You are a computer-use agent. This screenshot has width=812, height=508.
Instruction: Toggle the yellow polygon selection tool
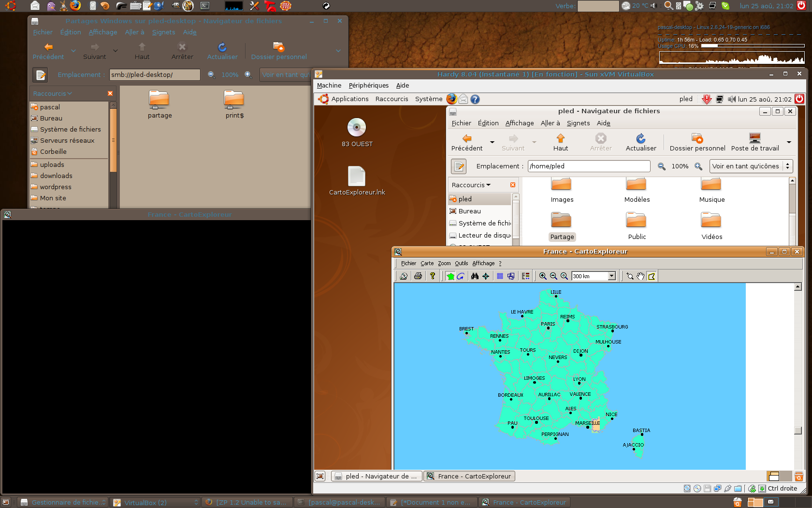652,276
